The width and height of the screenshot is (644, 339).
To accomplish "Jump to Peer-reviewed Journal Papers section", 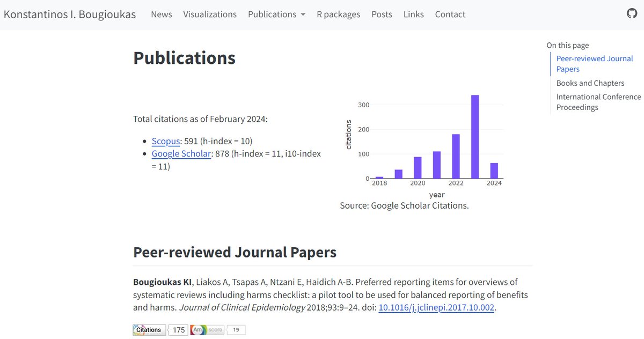I will click(x=594, y=63).
